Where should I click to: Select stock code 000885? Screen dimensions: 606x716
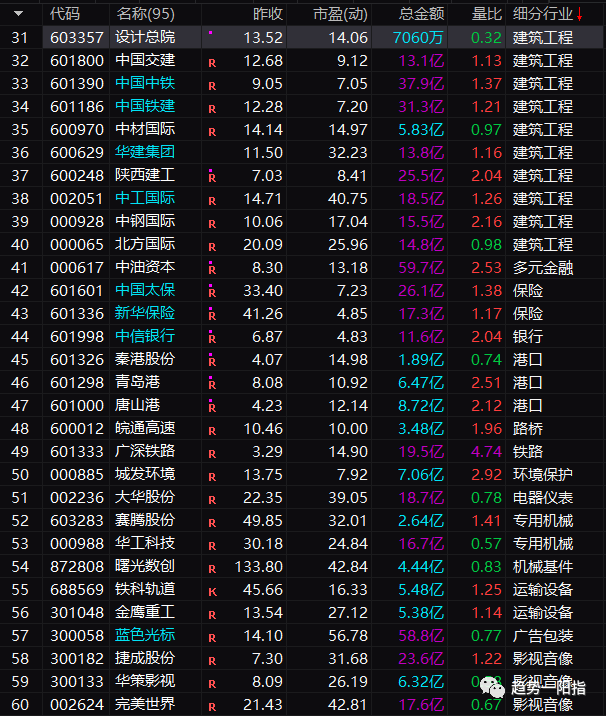click(77, 474)
